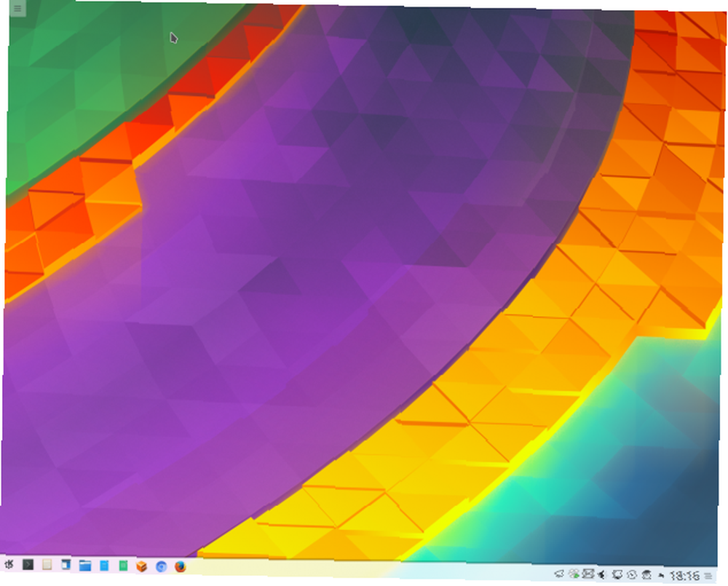The height and width of the screenshot is (586, 728).
Task: Open the tray icon with the green badge
Action: tap(574, 574)
